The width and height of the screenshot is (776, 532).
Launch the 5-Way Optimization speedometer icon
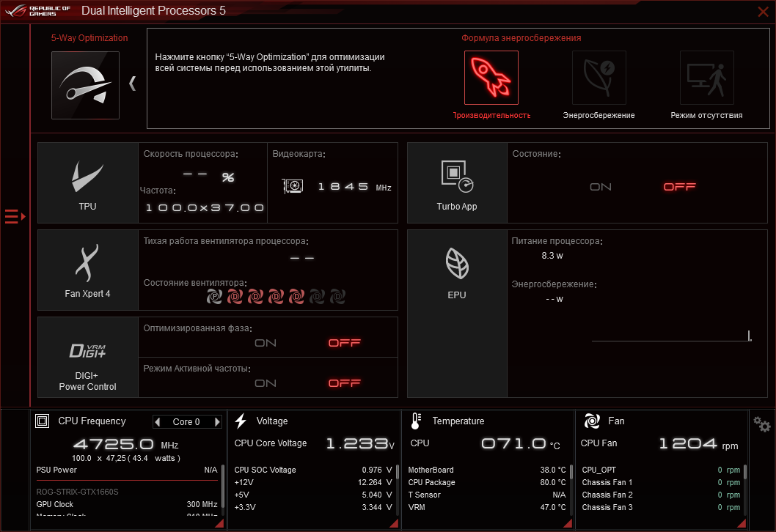click(85, 85)
